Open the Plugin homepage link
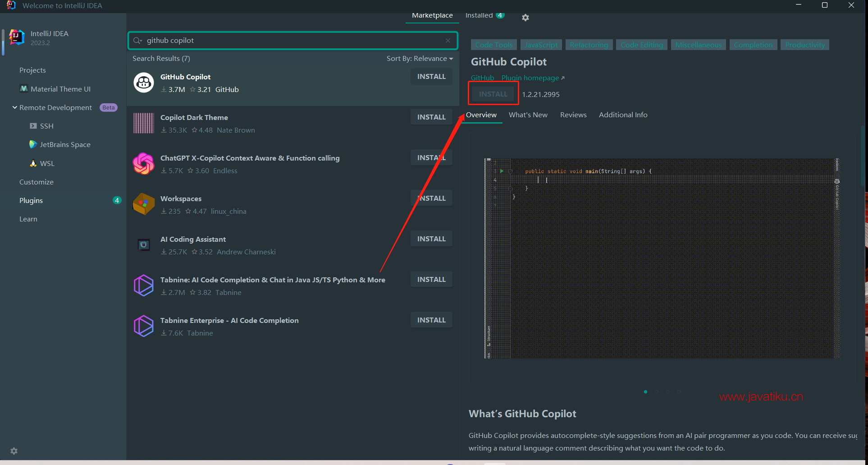The height and width of the screenshot is (465, 868). point(533,78)
